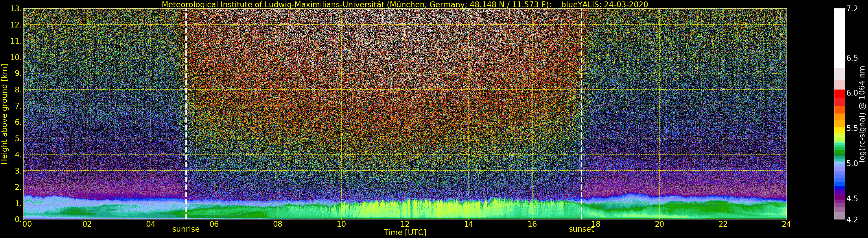Select the "sunrise" label below the time axis
868x238 pixels.
coord(186,229)
